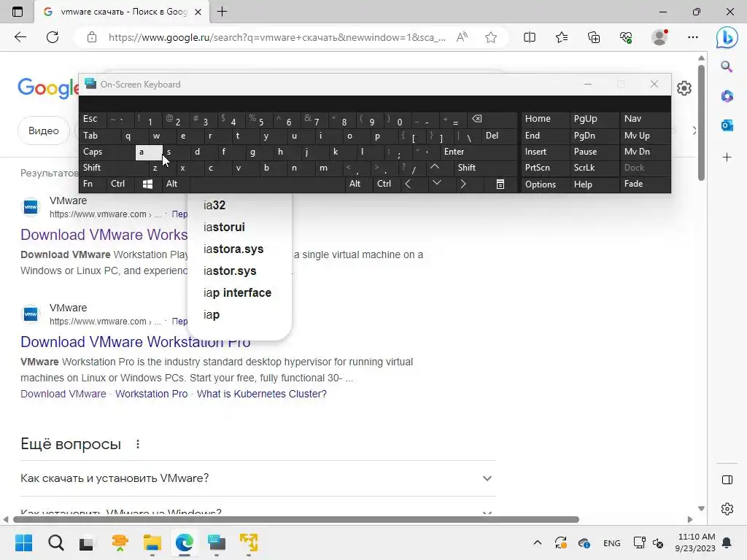Open the Favorites list icon
Image resolution: width=747 pixels, height=560 pixels.
(562, 37)
